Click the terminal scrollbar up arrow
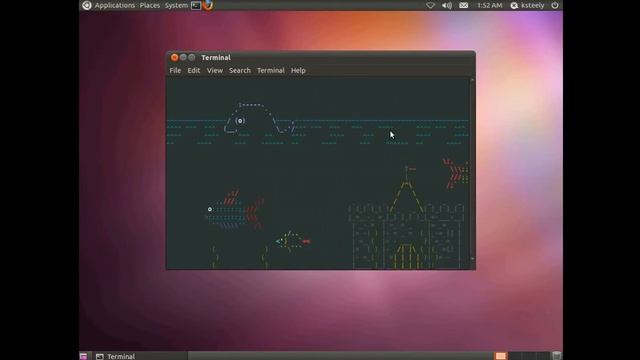This screenshot has width=640, height=360. [472, 80]
